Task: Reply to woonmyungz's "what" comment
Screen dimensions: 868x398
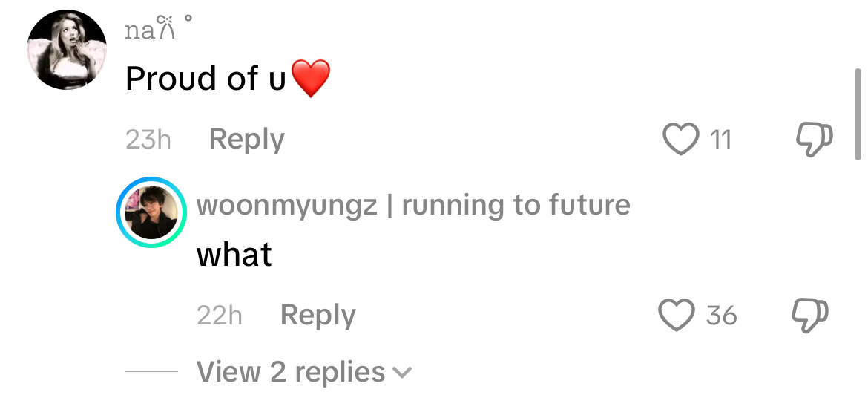Action: [x=318, y=316]
